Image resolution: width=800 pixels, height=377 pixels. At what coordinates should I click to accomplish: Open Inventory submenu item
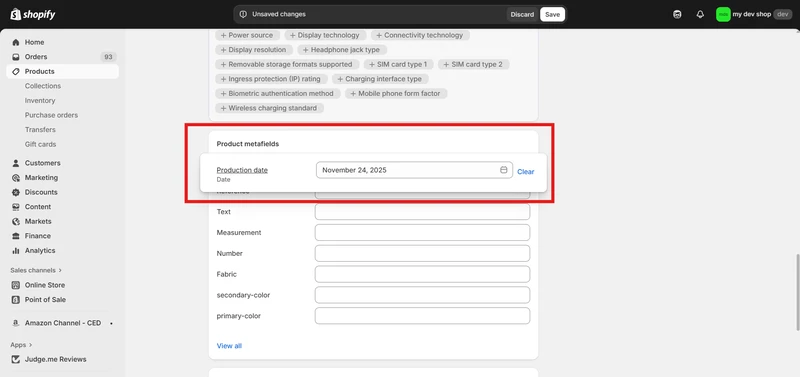point(40,100)
